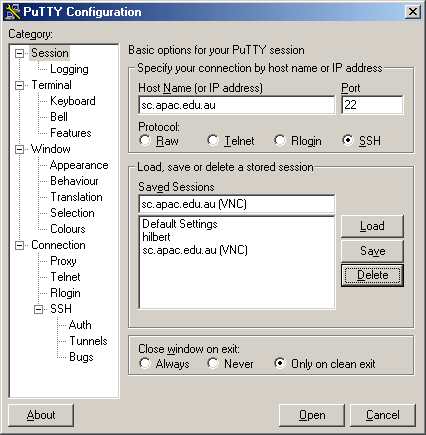Load the selected saved session
Image resolution: width=426 pixels, height=435 pixels.
point(372,226)
